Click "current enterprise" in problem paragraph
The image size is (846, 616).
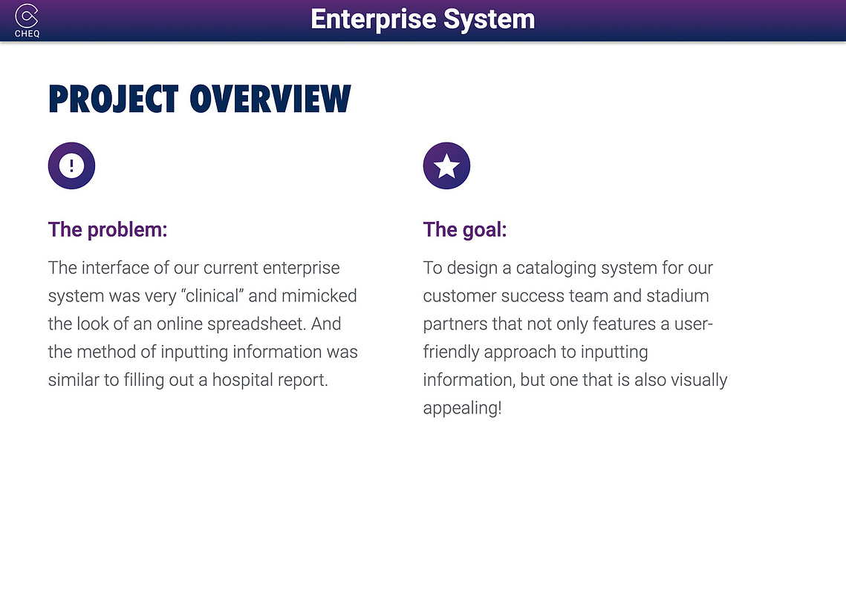(x=271, y=268)
